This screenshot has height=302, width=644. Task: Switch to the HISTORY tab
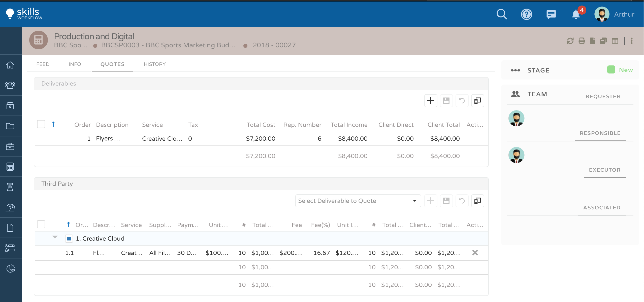coord(155,64)
